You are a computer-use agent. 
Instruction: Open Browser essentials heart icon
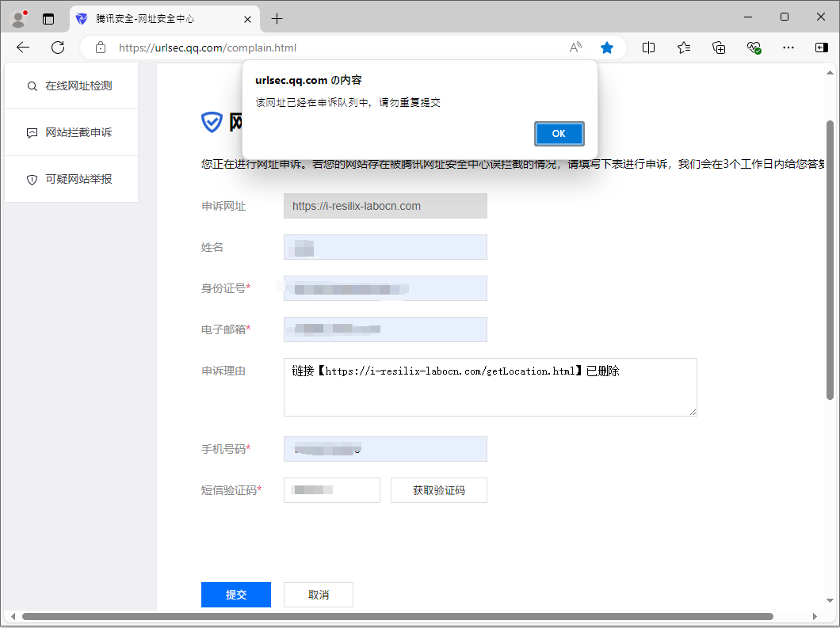tap(754, 48)
